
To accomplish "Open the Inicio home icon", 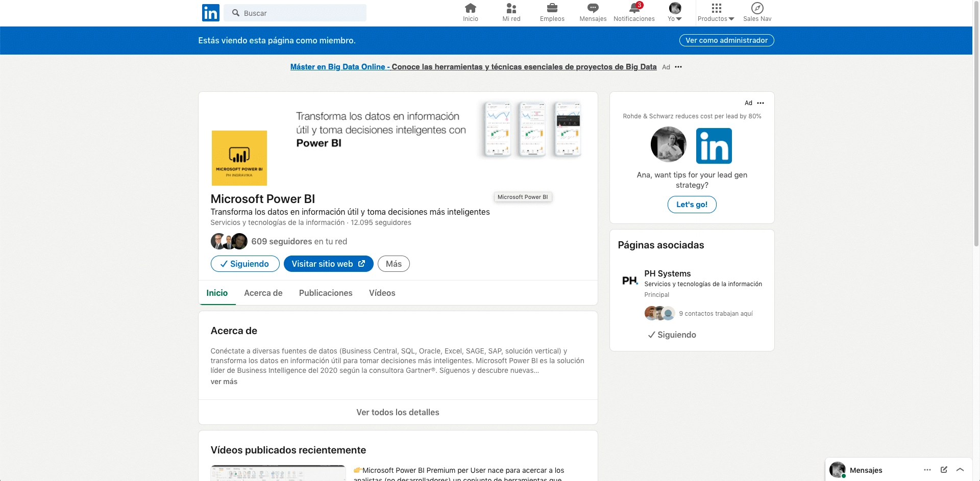I will pyautogui.click(x=470, y=9).
